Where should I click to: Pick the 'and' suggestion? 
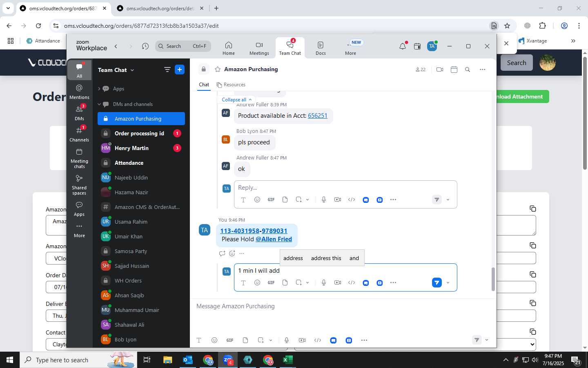(x=354, y=258)
